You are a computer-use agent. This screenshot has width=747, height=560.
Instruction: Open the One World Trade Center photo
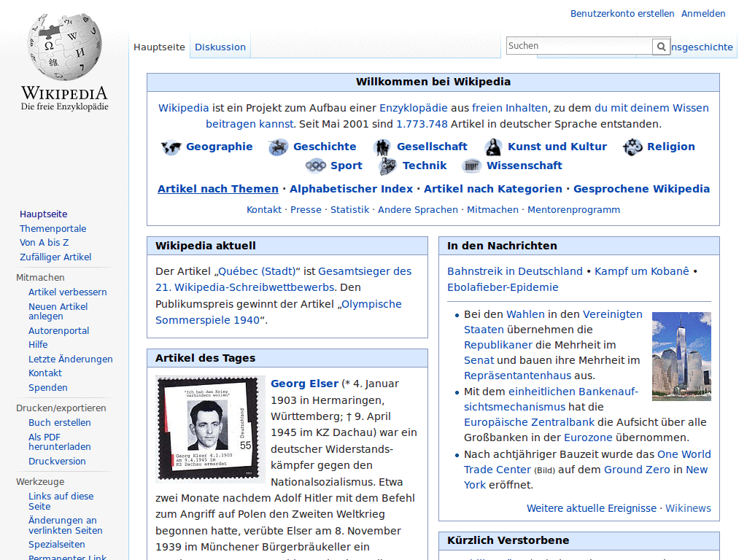[x=681, y=356]
